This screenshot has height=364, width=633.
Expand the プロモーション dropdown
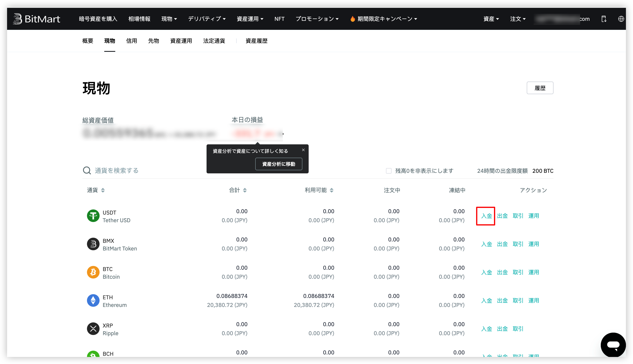tap(317, 19)
